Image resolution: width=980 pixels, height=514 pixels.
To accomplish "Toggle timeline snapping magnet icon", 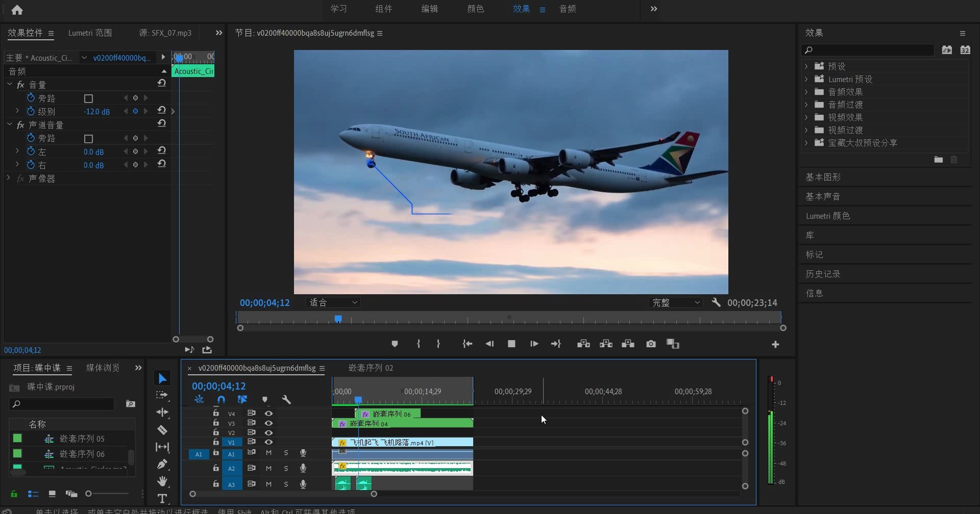I will click(221, 400).
